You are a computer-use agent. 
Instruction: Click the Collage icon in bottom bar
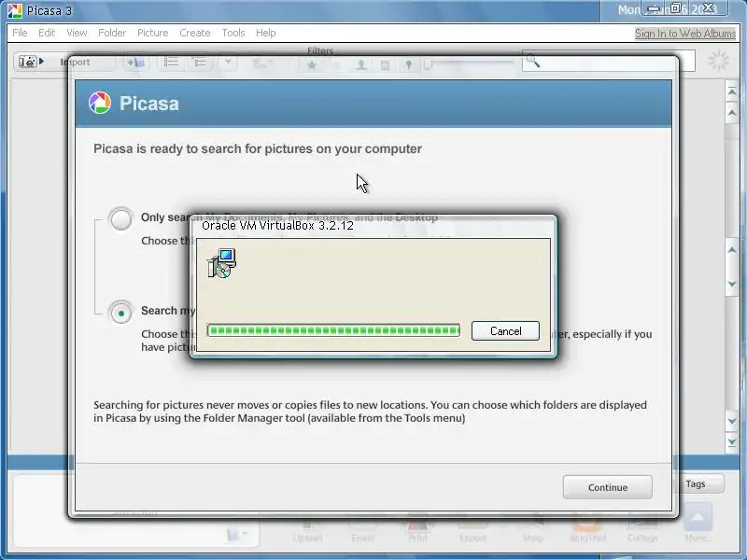click(642, 531)
